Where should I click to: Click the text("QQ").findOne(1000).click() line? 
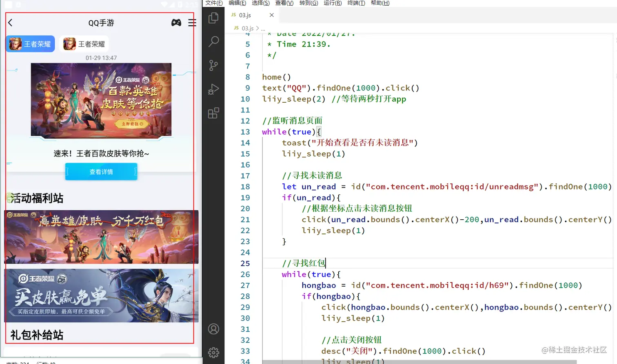(x=341, y=88)
